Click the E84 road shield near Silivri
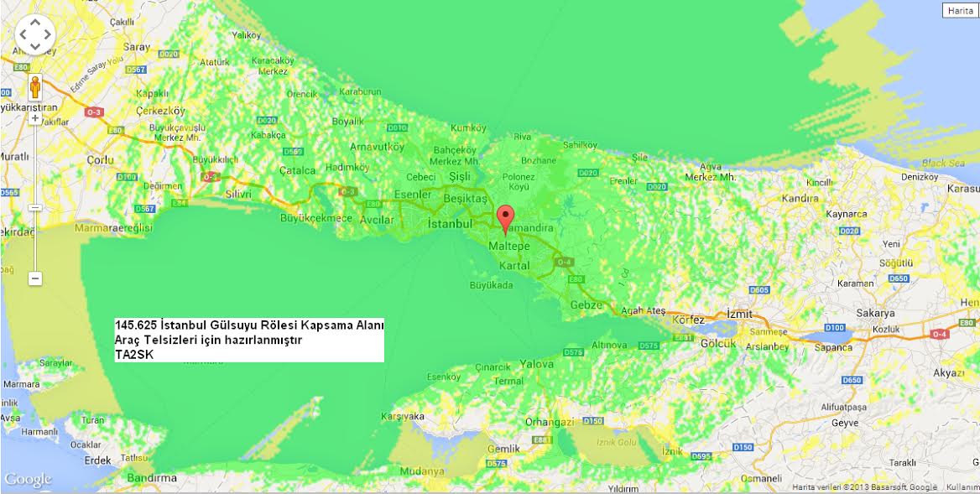980x494 pixels. click(180, 204)
